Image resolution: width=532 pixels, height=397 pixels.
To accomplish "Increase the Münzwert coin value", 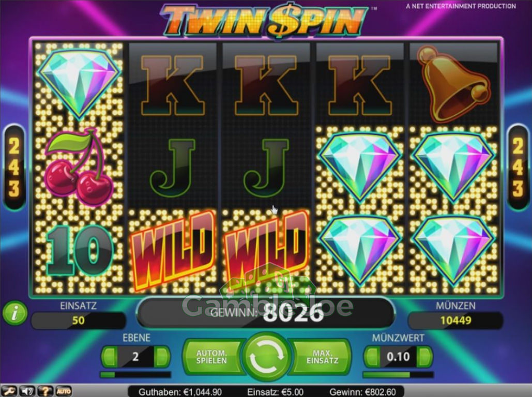I will (x=424, y=357).
